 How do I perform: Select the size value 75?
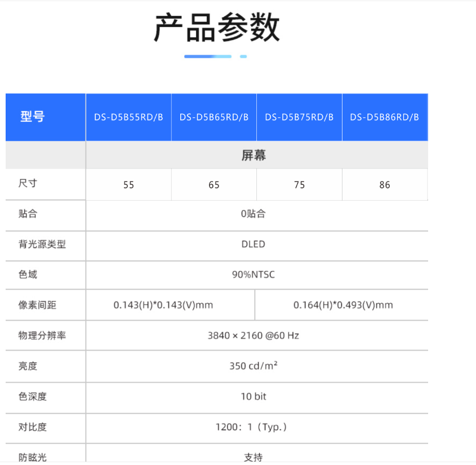pos(299,185)
